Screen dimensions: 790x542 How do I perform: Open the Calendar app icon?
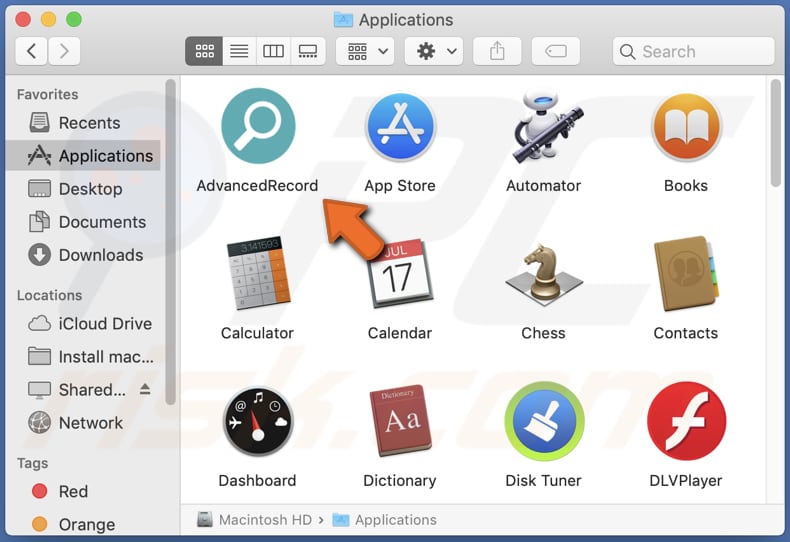[400, 274]
